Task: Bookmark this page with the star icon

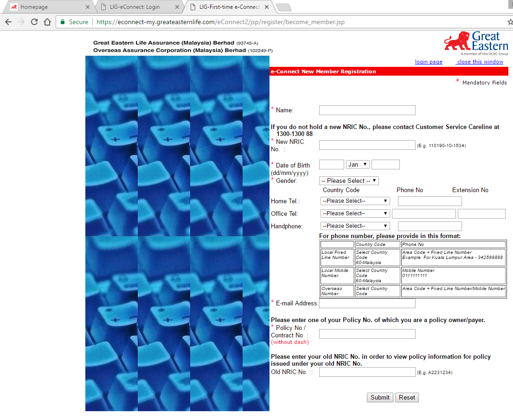Action: click(510, 22)
